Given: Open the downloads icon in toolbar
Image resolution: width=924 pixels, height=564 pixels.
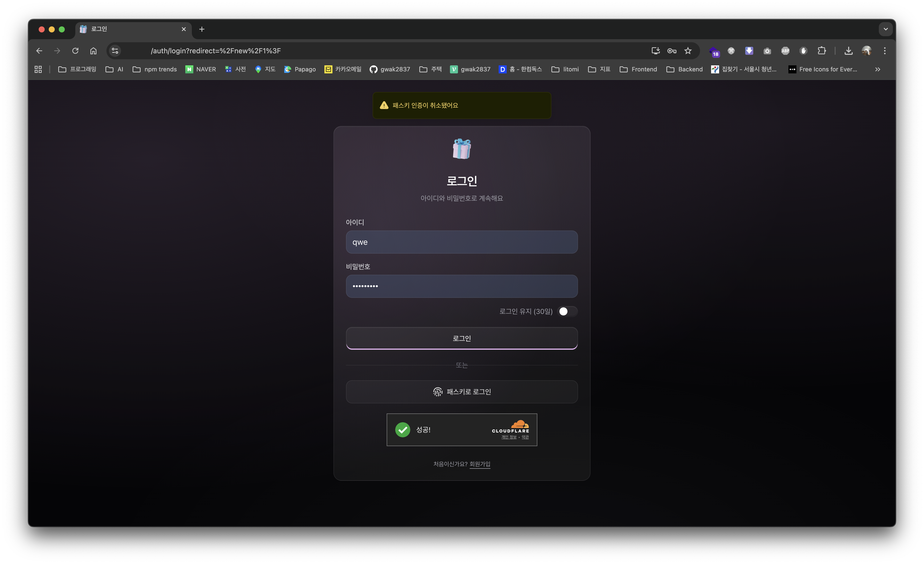Looking at the screenshot, I should (x=848, y=51).
